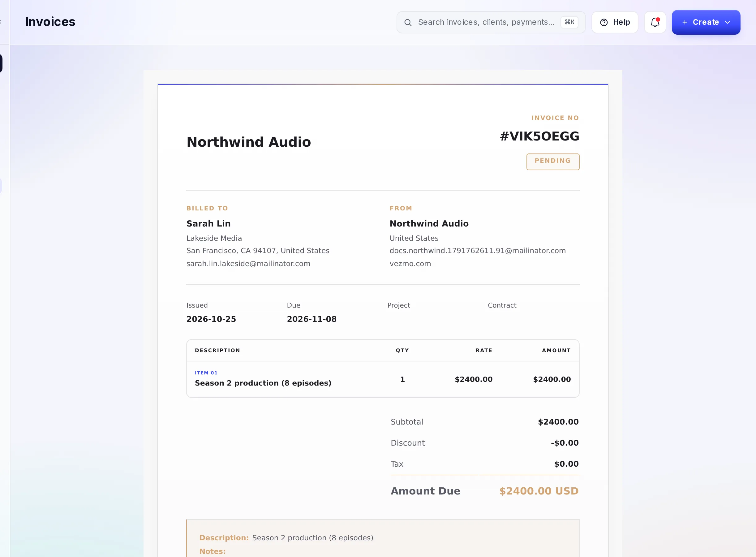Screen dimensions: 756x557
Task: Click the Help question-mark icon
Action: tap(604, 22)
